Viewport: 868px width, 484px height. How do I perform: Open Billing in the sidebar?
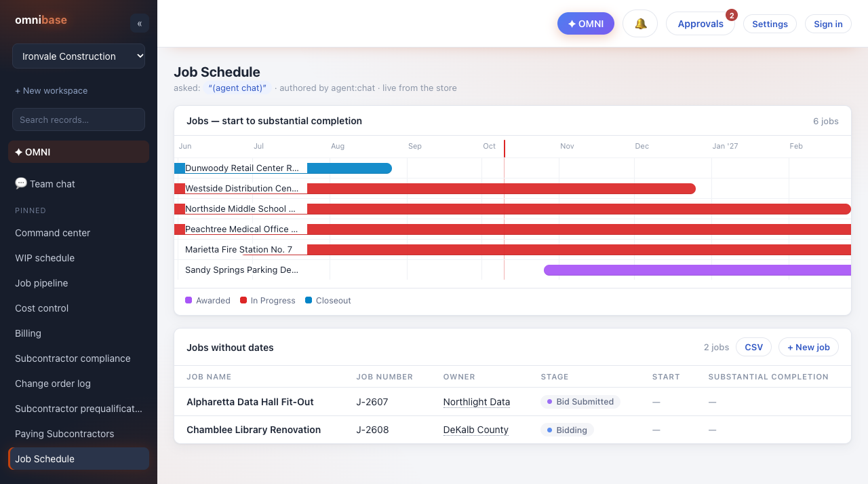coord(79,333)
